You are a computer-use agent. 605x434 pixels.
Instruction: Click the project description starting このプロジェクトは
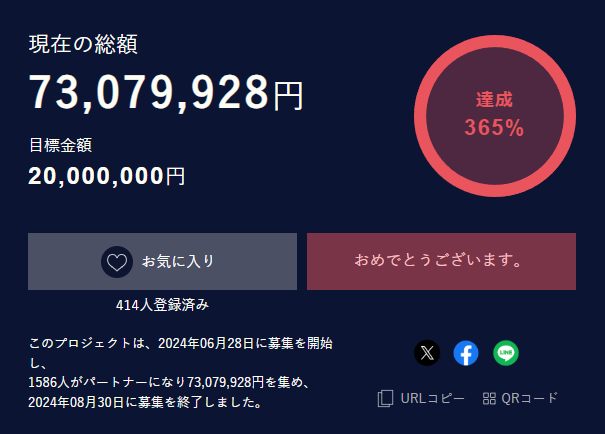pyautogui.click(x=180, y=344)
